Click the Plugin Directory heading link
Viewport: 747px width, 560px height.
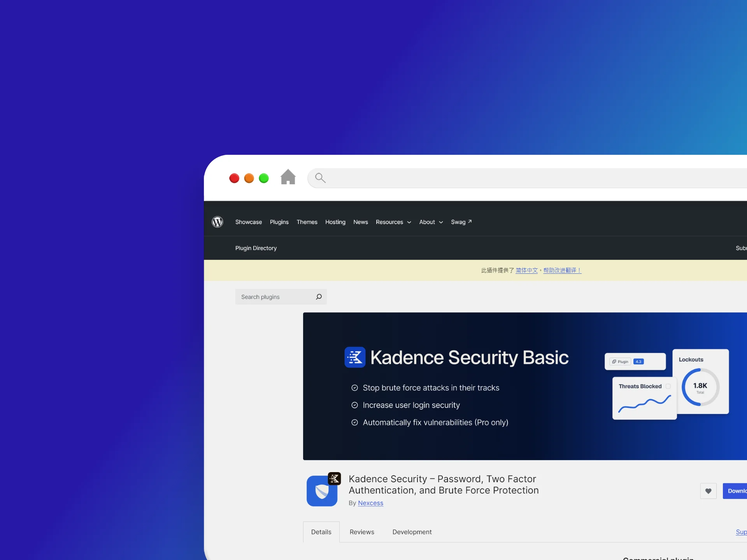(256, 248)
